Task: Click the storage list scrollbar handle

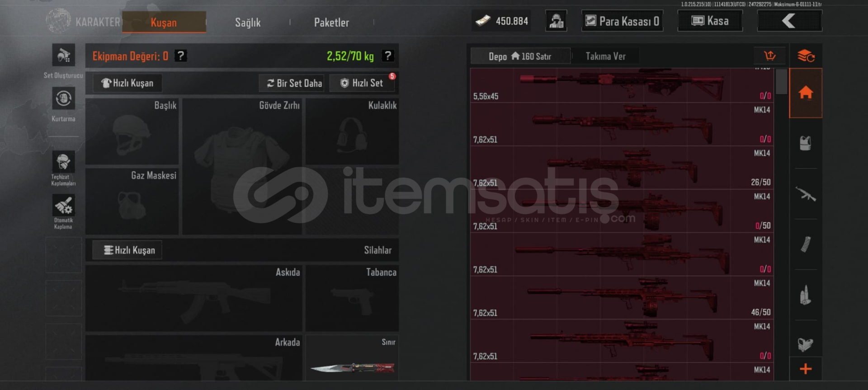Action: 781,81
